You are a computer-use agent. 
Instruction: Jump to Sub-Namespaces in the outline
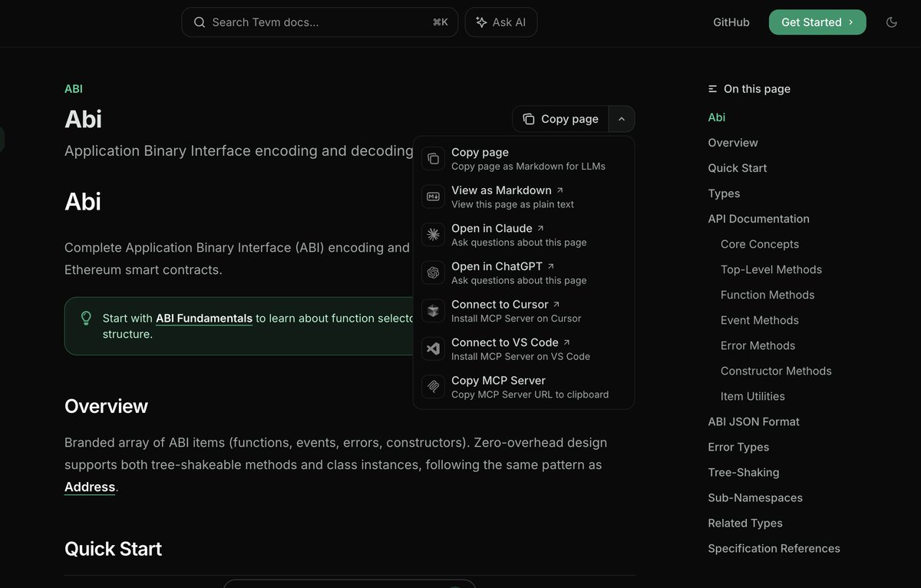click(x=755, y=497)
